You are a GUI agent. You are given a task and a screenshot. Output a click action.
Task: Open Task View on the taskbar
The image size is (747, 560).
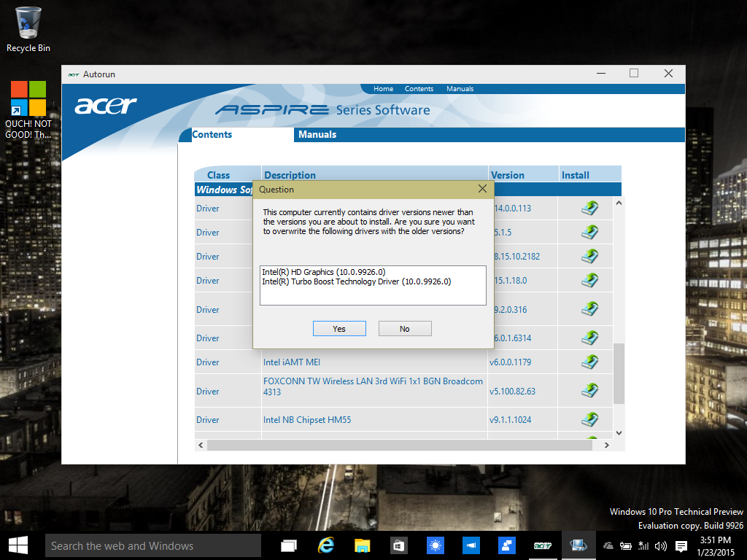(289, 545)
